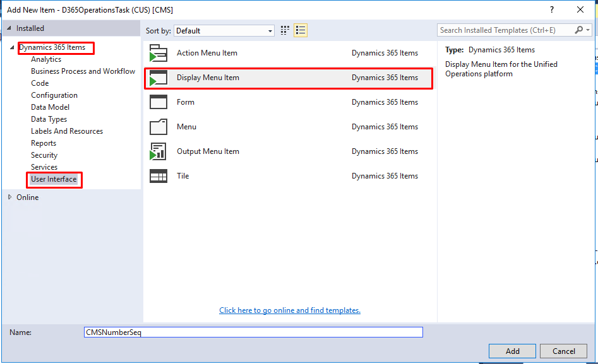Click Dynamics 365 Items type in Form row
The width and height of the screenshot is (598, 364).
point(385,102)
